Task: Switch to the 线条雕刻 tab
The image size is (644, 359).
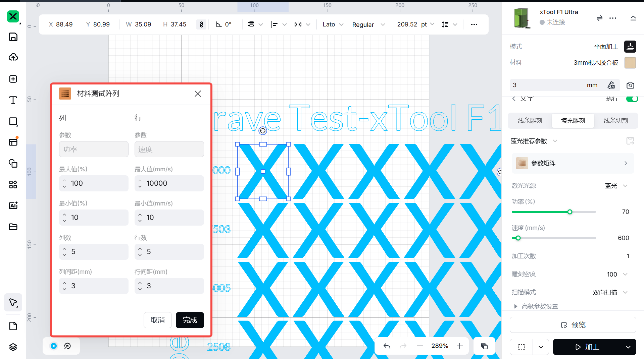Action: pyautogui.click(x=530, y=121)
